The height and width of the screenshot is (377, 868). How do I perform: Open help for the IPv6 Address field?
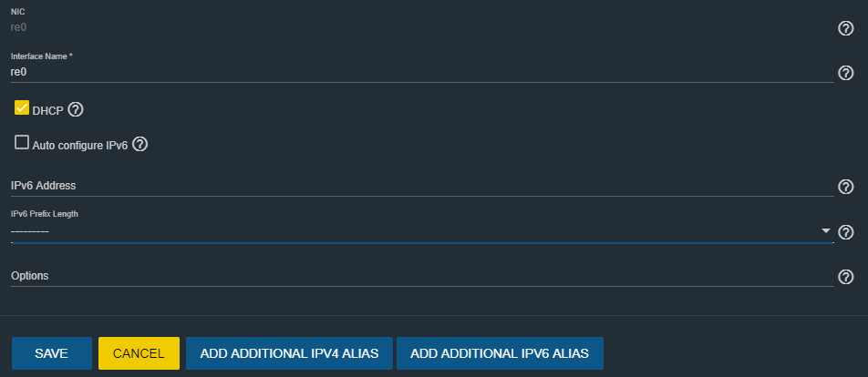(845, 187)
